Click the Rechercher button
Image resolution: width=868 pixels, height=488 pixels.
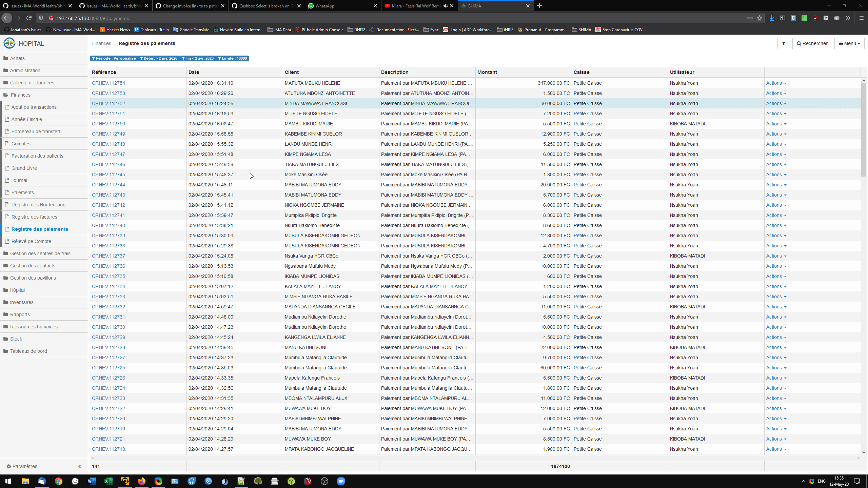[812, 43]
